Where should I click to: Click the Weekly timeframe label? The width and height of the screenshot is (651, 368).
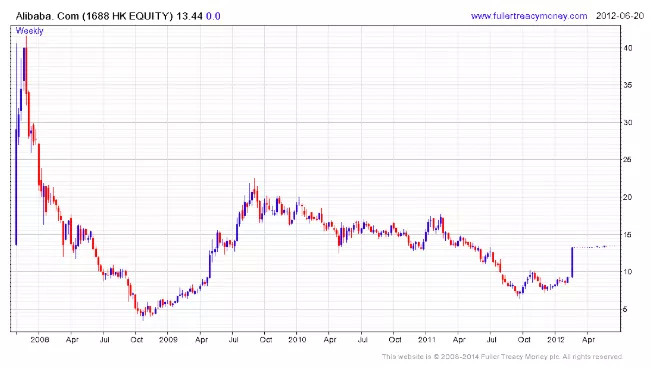tap(29, 31)
